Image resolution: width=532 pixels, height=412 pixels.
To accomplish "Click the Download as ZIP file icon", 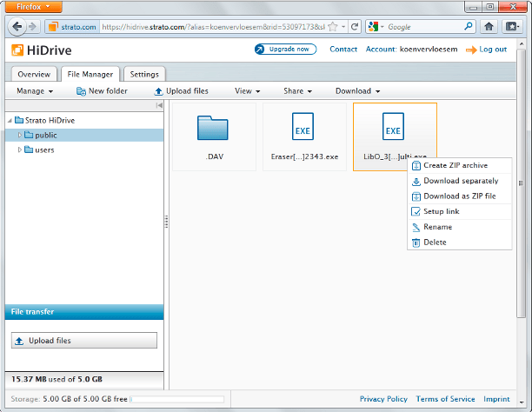I will [416, 196].
